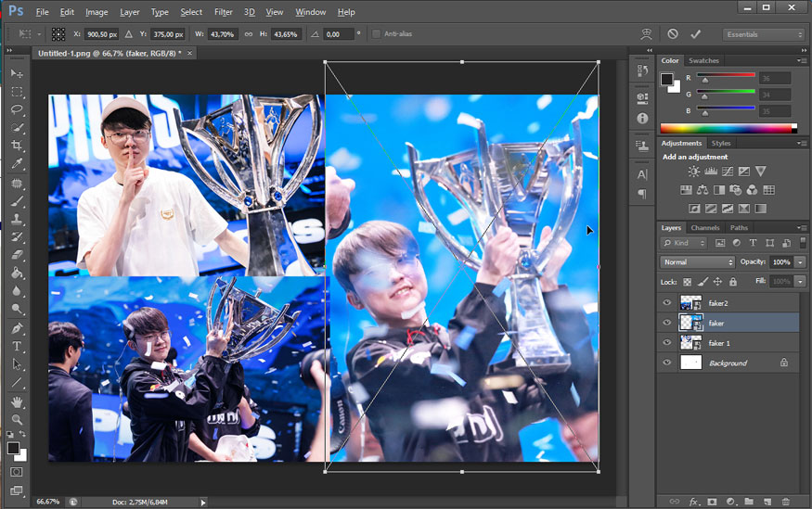
Task: Switch to the Swatches tab
Action: [703, 60]
